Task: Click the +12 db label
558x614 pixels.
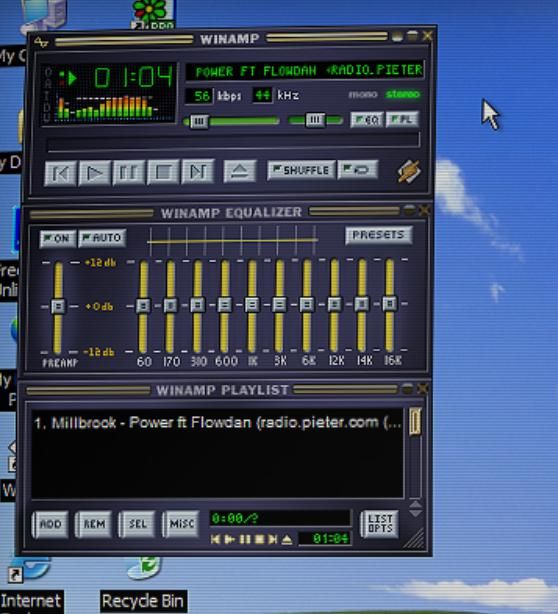Action: [100, 262]
